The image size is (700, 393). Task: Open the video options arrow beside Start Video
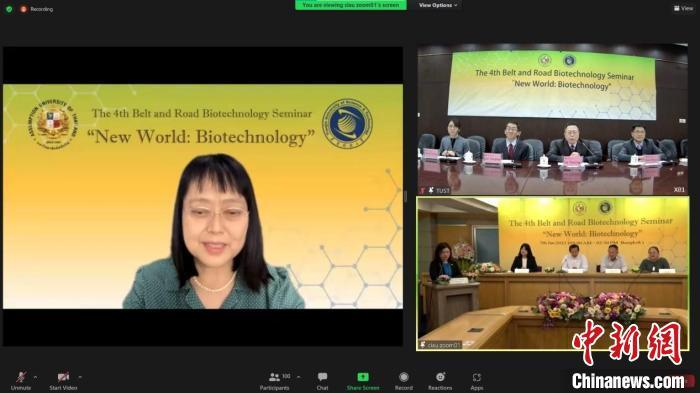coord(80,377)
